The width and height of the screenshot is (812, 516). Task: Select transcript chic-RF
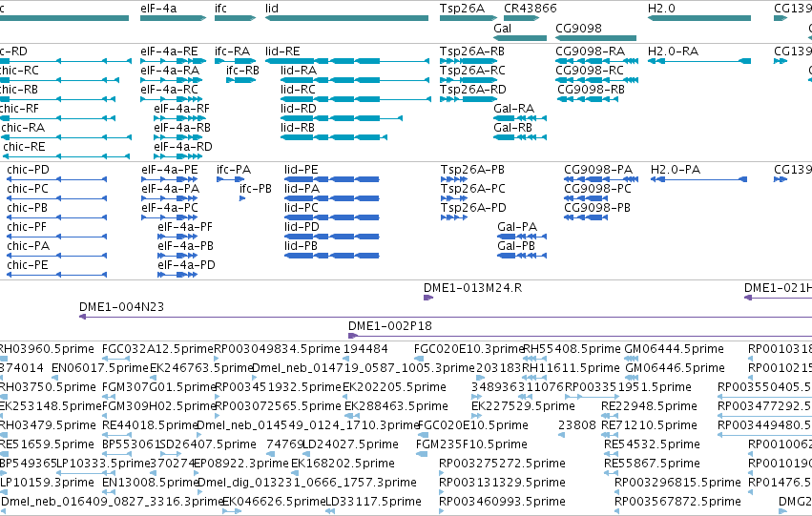[x=57, y=118]
